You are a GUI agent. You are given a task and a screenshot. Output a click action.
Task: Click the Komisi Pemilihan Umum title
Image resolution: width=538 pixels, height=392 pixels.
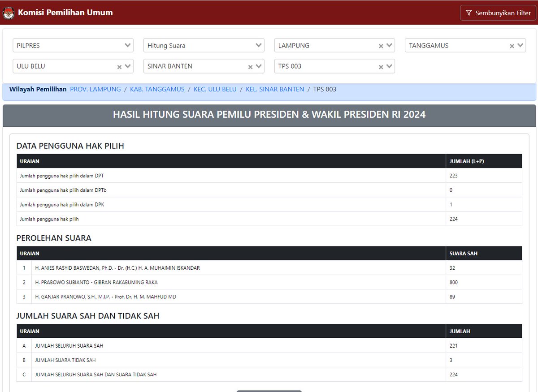click(65, 13)
